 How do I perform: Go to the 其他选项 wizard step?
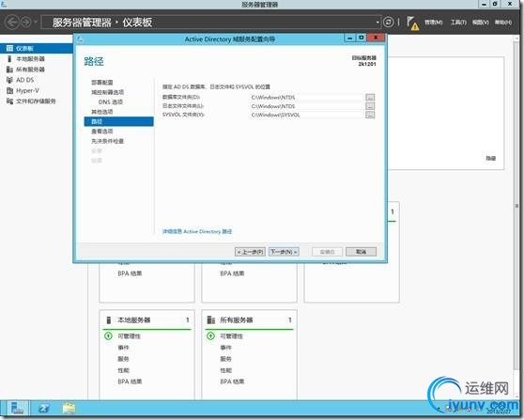coord(102,112)
